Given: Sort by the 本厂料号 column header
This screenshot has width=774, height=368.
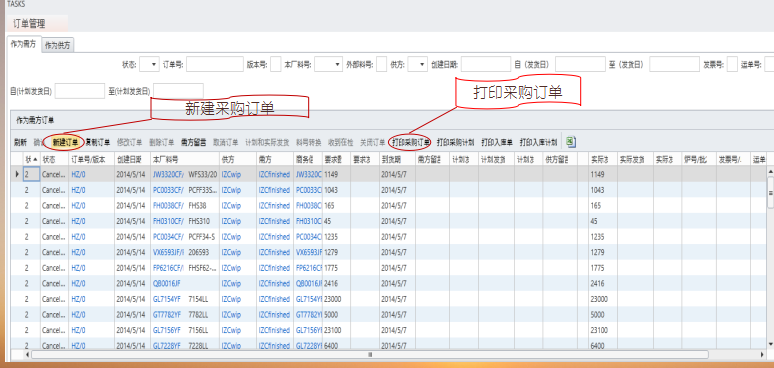Looking at the screenshot, I should pos(185,159).
